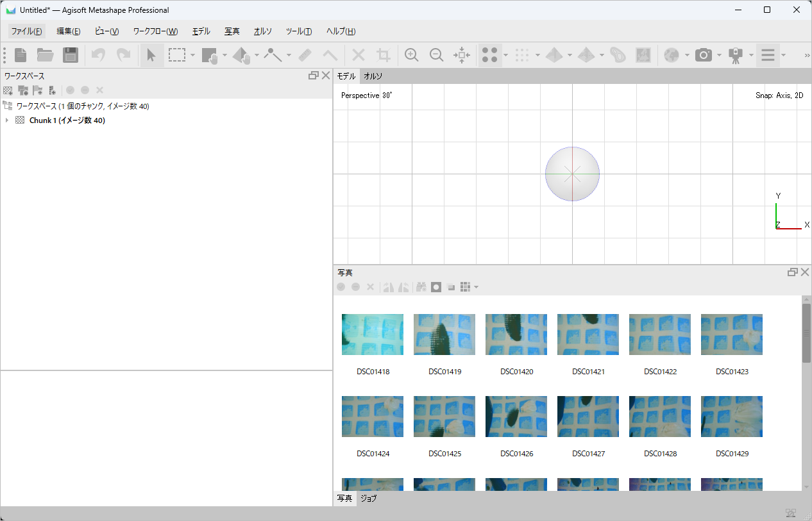Toggle the Show Cameras camera icon
Screen dimensions: 812x521
pyautogui.click(x=704, y=55)
